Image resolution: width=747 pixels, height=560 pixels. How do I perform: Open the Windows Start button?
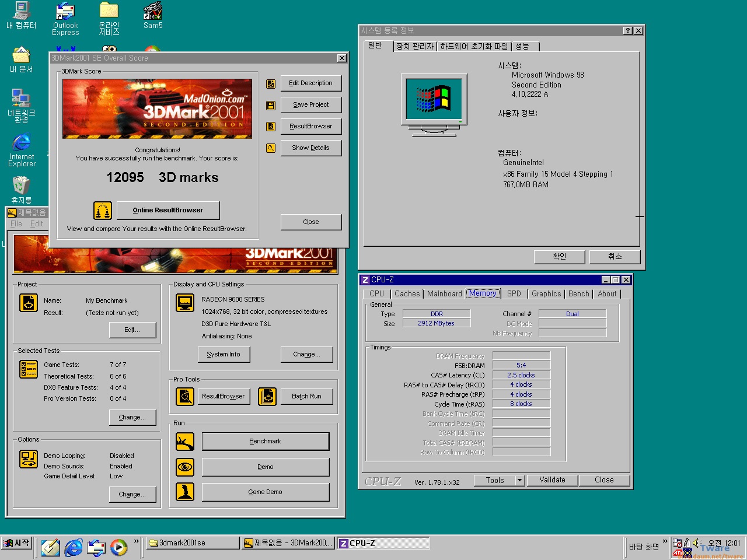[x=16, y=543]
